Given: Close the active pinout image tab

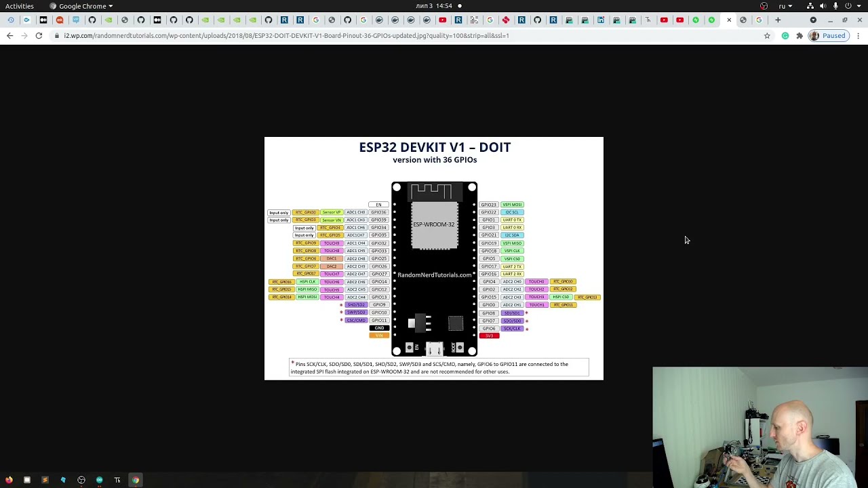Looking at the screenshot, I should [729, 20].
